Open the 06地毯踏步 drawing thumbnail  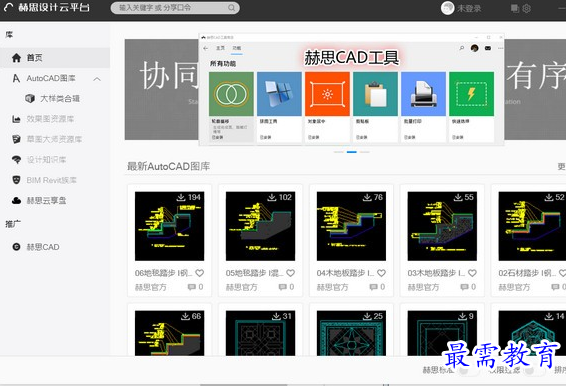tap(170, 226)
